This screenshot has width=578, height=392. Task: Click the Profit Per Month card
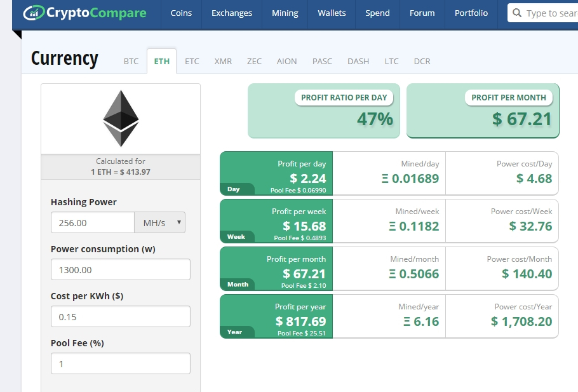coord(483,111)
